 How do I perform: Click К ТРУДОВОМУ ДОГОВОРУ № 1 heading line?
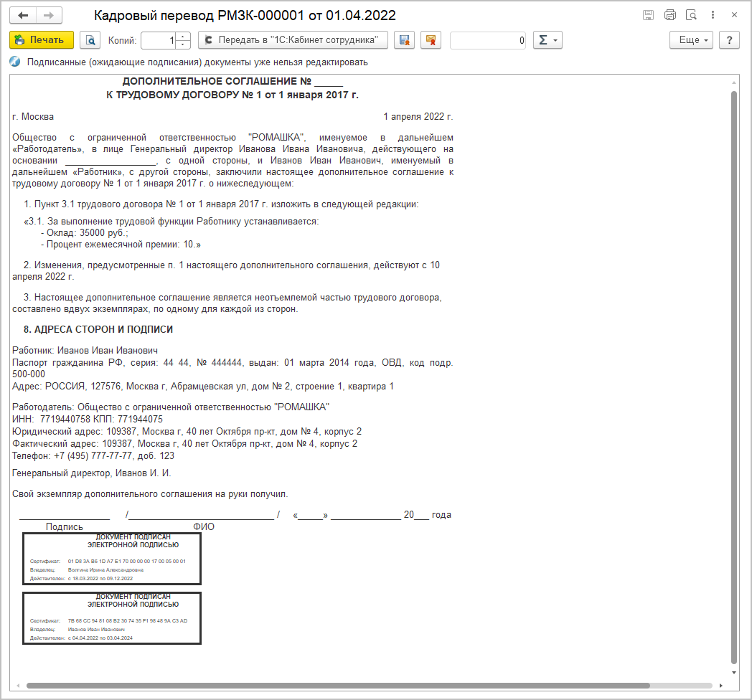232,95
